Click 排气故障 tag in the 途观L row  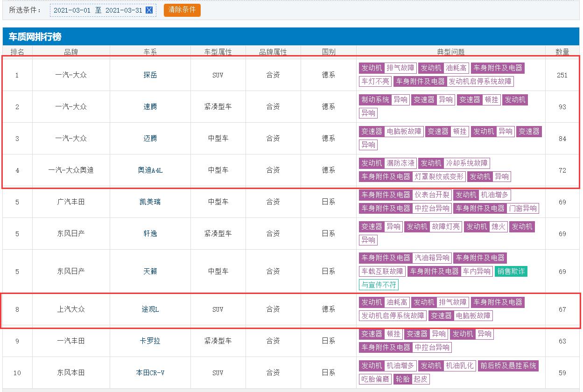[x=452, y=302]
